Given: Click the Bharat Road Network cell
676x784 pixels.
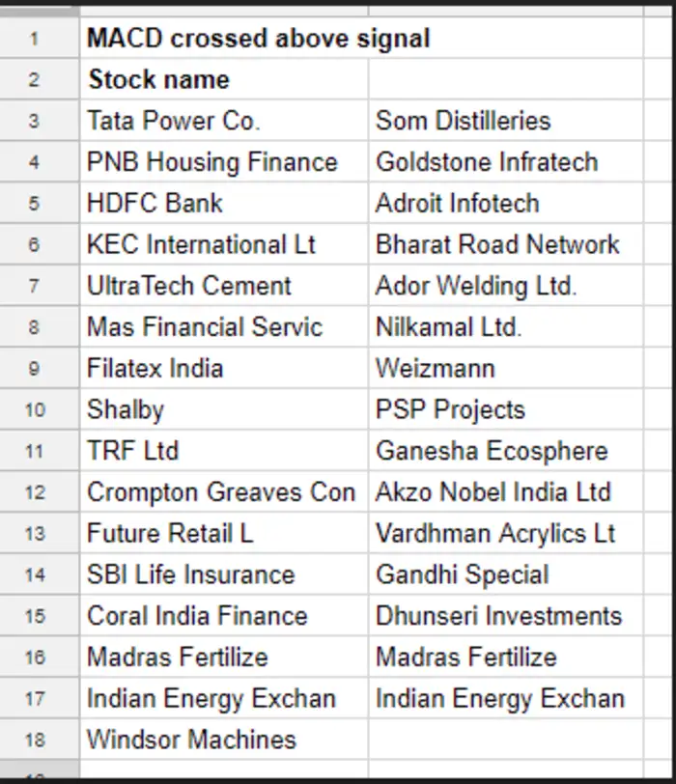Looking at the screenshot, I should [x=497, y=244].
